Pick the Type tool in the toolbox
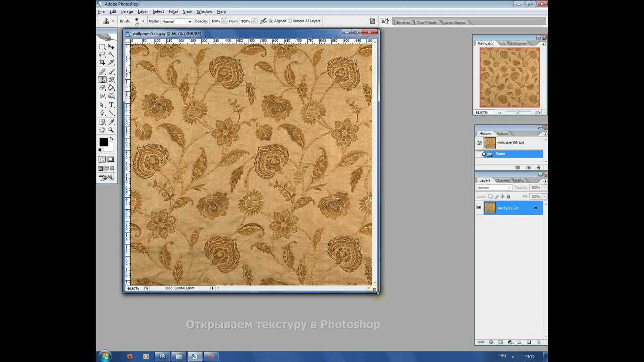This screenshot has width=644, height=362. [x=111, y=105]
